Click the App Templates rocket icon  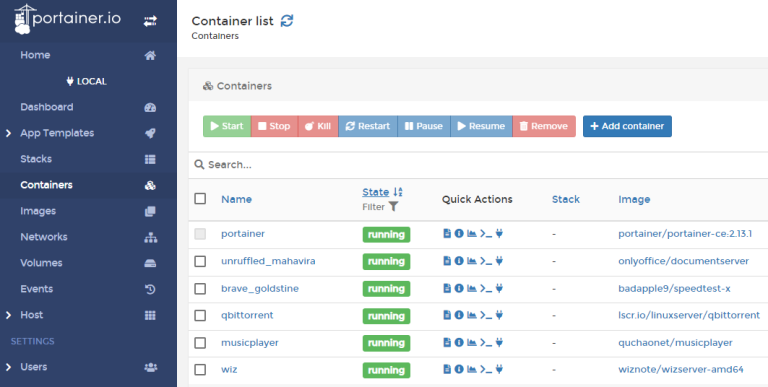coord(150,133)
